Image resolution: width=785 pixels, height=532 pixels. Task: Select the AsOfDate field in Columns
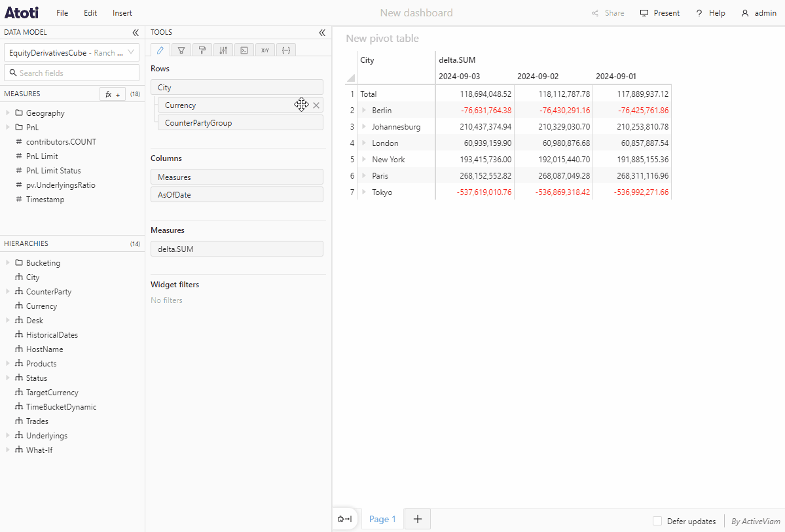pos(237,195)
